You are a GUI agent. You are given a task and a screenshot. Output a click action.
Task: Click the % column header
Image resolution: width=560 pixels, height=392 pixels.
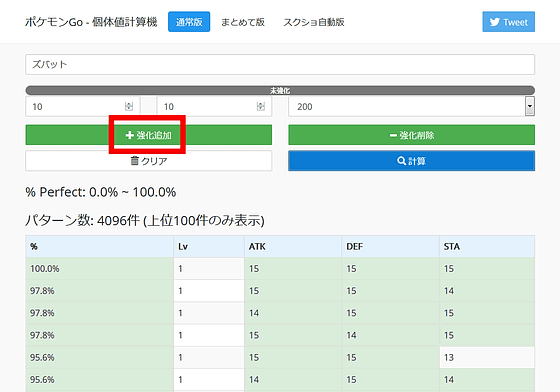tap(100, 246)
